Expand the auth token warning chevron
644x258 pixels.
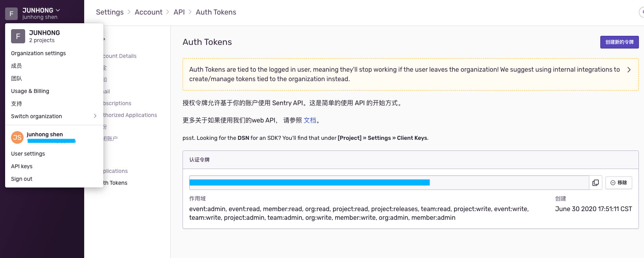point(629,70)
